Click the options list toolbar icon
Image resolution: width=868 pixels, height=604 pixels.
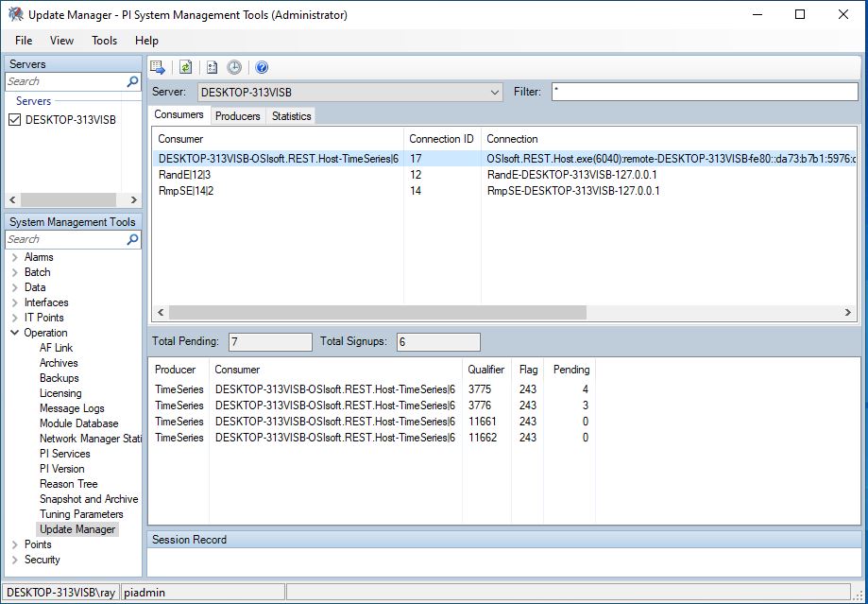tap(213, 67)
